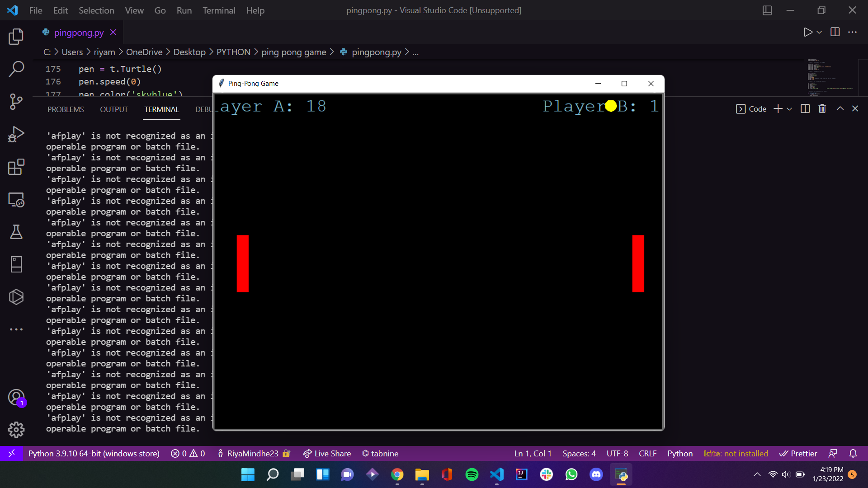Open Remote Explorer in activity bar
Viewport: 868px width, 488px height.
click(x=16, y=199)
